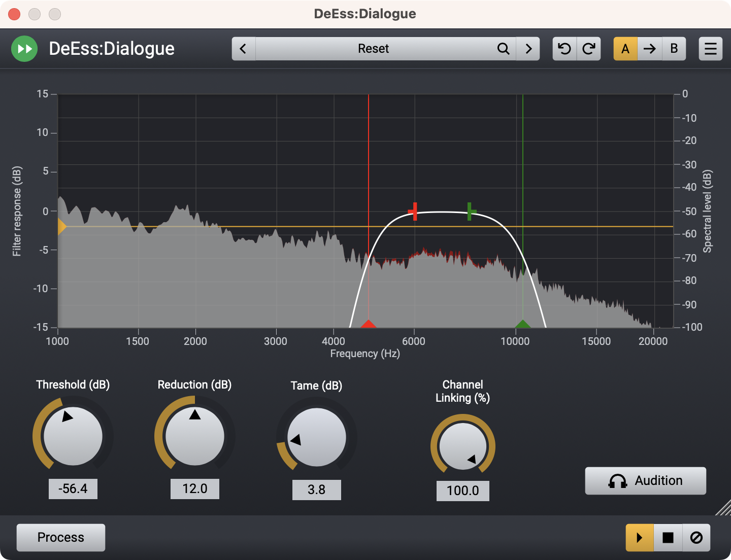Screen dimensions: 731x560
Task: Stop playback with the square button
Action: 668,537
